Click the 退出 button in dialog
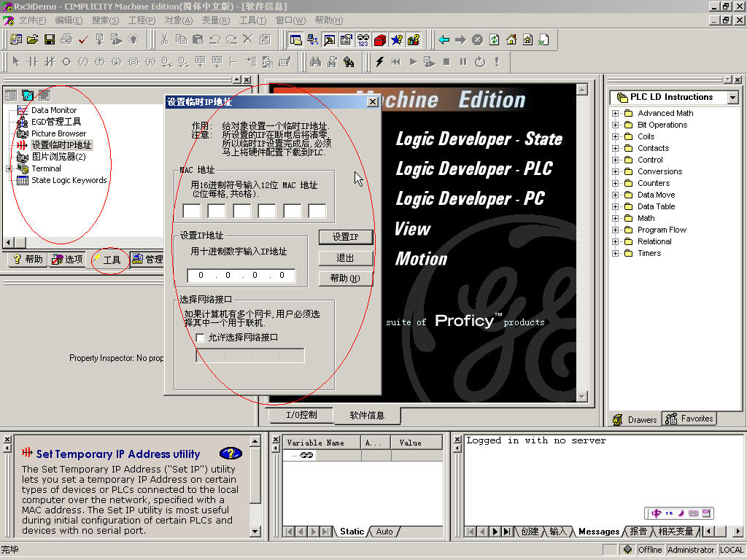Image resolution: width=747 pixels, height=560 pixels. (x=345, y=257)
